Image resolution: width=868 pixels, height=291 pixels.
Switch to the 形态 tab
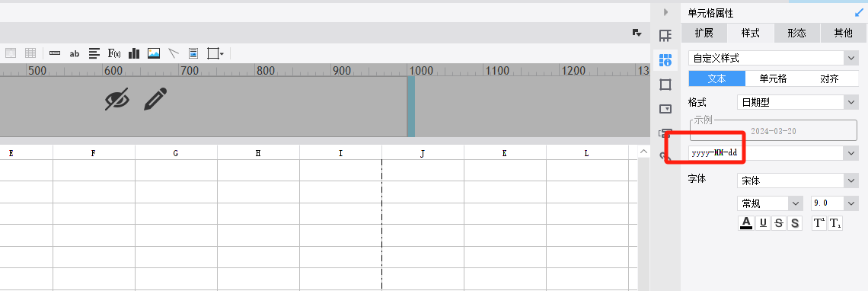(x=796, y=34)
